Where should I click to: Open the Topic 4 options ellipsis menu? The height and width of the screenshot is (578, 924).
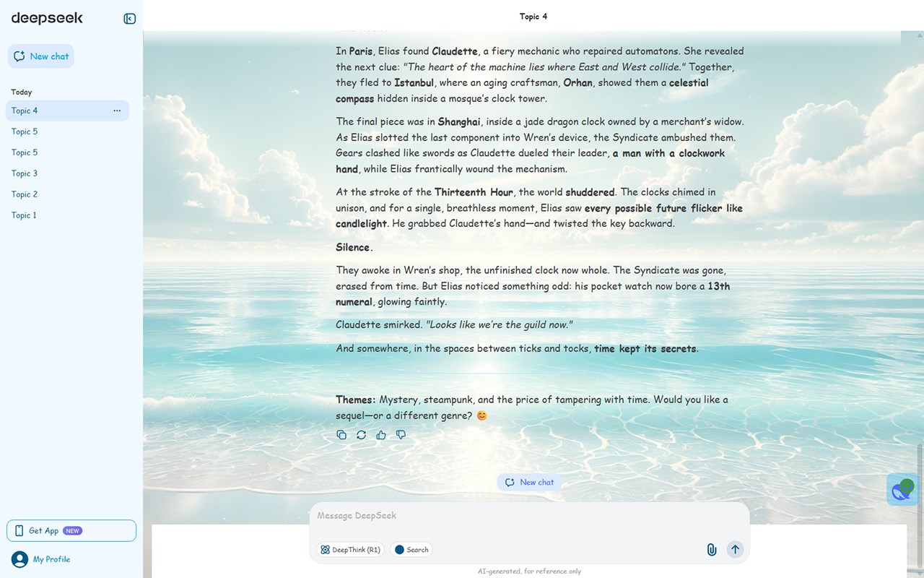(x=117, y=111)
